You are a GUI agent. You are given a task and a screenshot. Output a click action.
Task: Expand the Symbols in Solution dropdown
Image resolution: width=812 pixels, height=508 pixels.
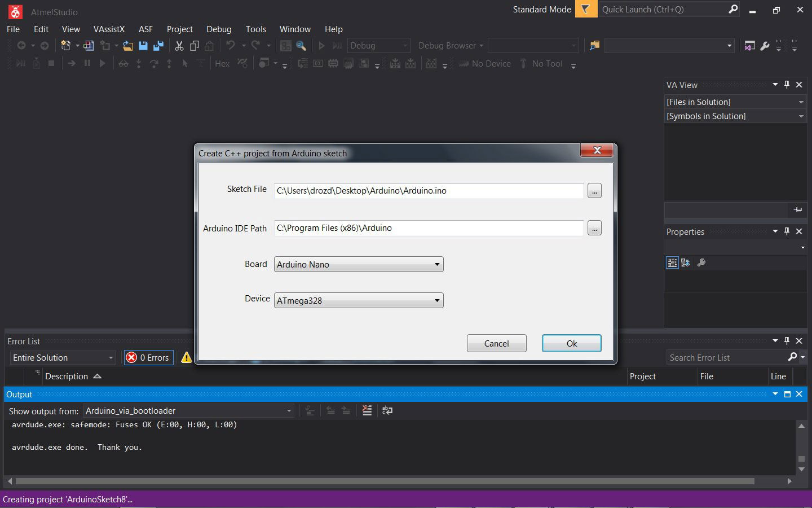pos(735,116)
